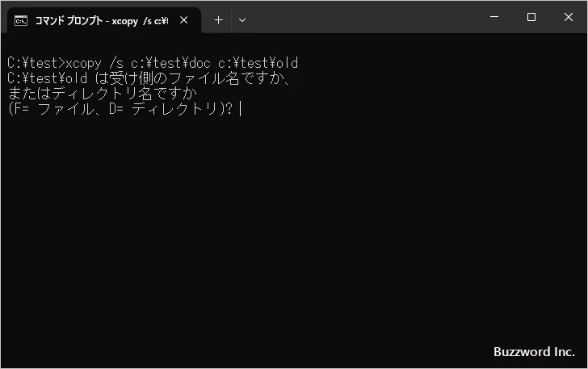Minimize the terminal window
This screenshot has height=369, width=588.
(494, 17)
